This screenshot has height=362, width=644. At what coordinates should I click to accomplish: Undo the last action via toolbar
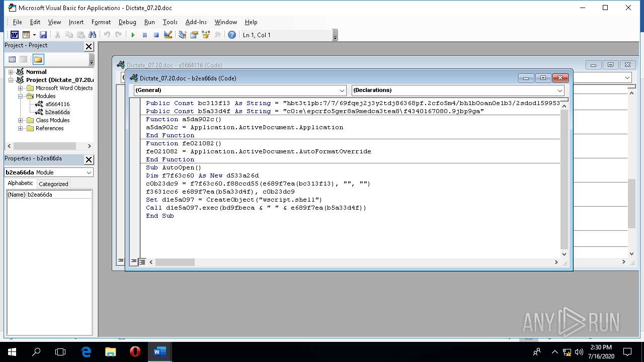pos(107,35)
